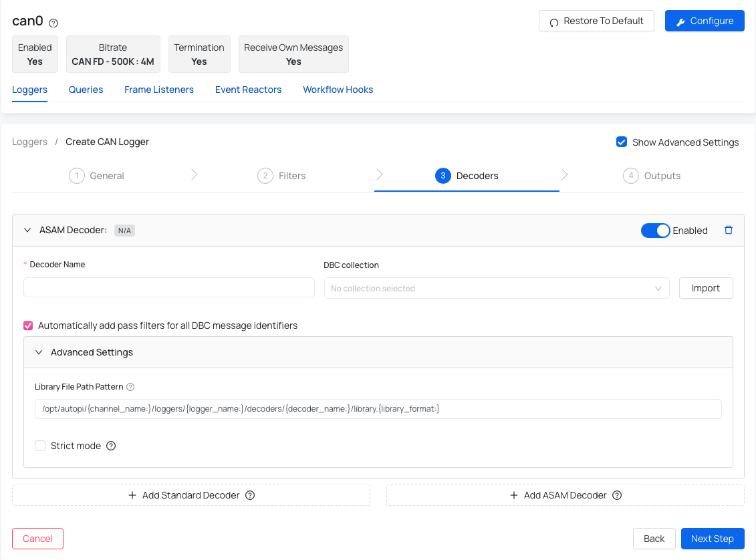The height and width of the screenshot is (560, 756).
Task: Navigate to Loggers breadcrumb link
Action: pyautogui.click(x=29, y=142)
